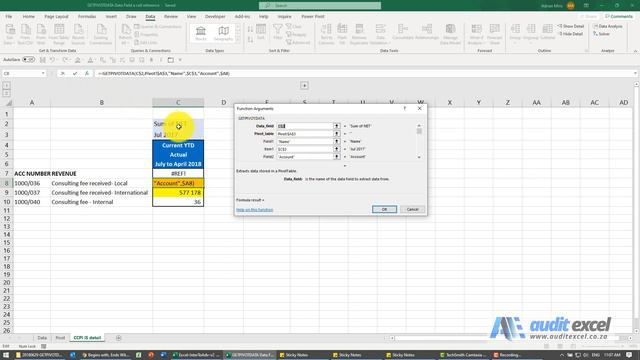Image resolution: width=640 pixels, height=360 pixels.
Task: Click OK in Function Arguments dialog
Action: click(384, 209)
